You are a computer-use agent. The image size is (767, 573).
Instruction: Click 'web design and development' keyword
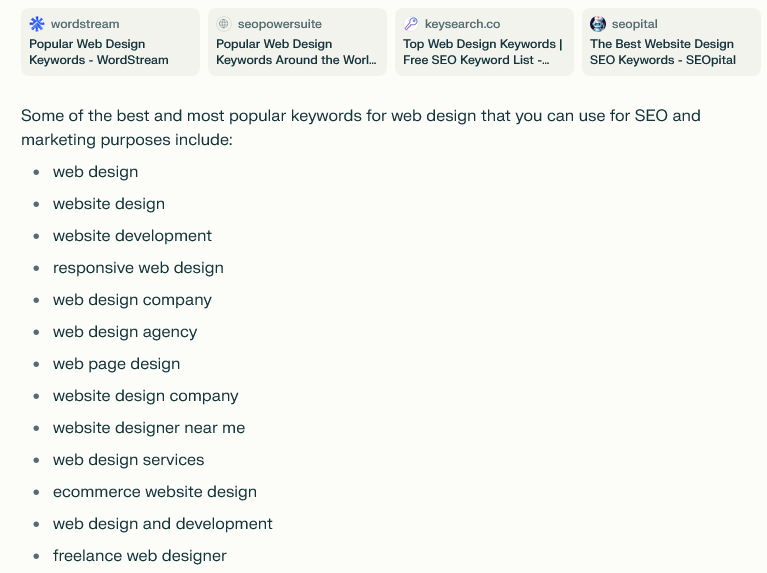pos(163,524)
